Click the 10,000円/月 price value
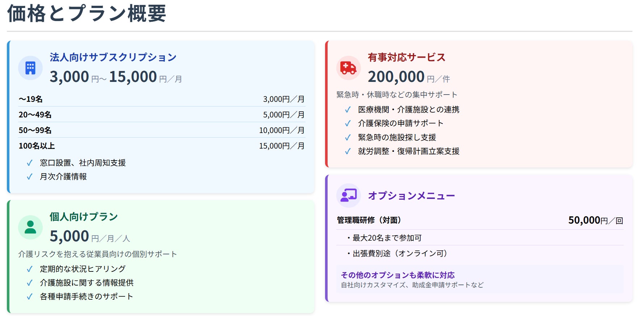This screenshot has height=316, width=644. [x=282, y=130]
